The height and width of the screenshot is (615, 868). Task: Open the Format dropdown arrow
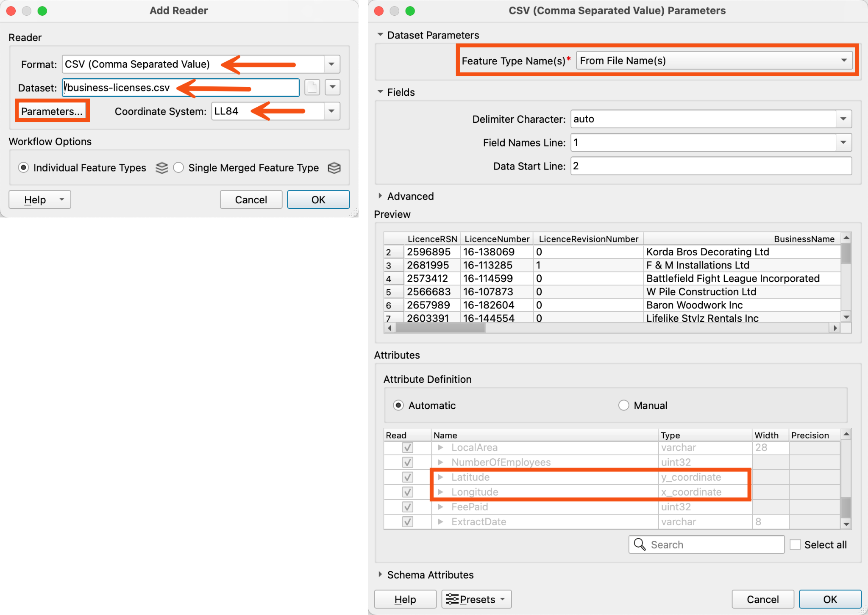332,64
